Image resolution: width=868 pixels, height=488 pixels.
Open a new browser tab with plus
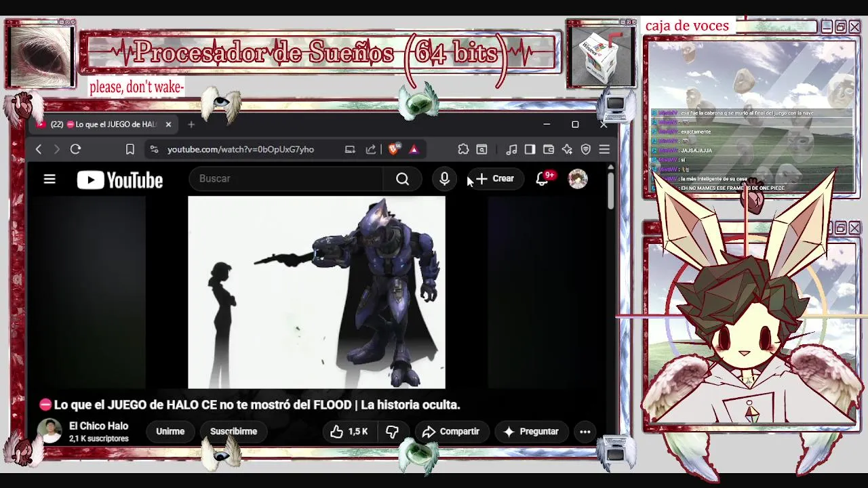[191, 124]
